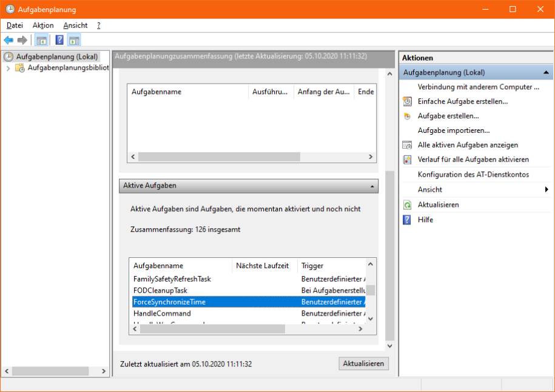The image size is (555, 392).
Task: Click the Alle aktiven Aufgaben anzeigen icon
Action: pyautogui.click(x=408, y=145)
